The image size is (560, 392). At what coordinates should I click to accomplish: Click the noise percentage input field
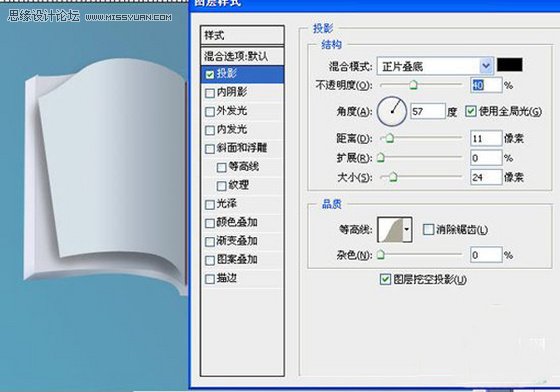pyautogui.click(x=486, y=255)
